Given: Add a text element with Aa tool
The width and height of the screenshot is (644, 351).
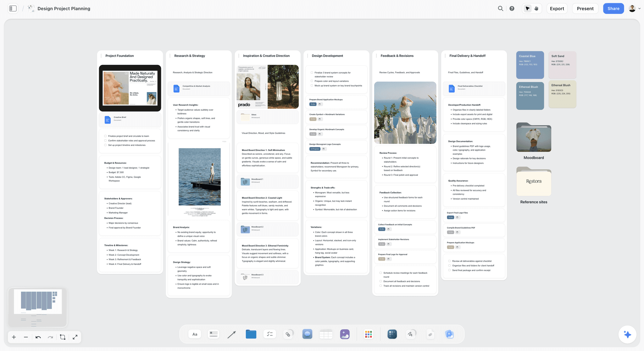Looking at the screenshot, I should pyautogui.click(x=195, y=334).
